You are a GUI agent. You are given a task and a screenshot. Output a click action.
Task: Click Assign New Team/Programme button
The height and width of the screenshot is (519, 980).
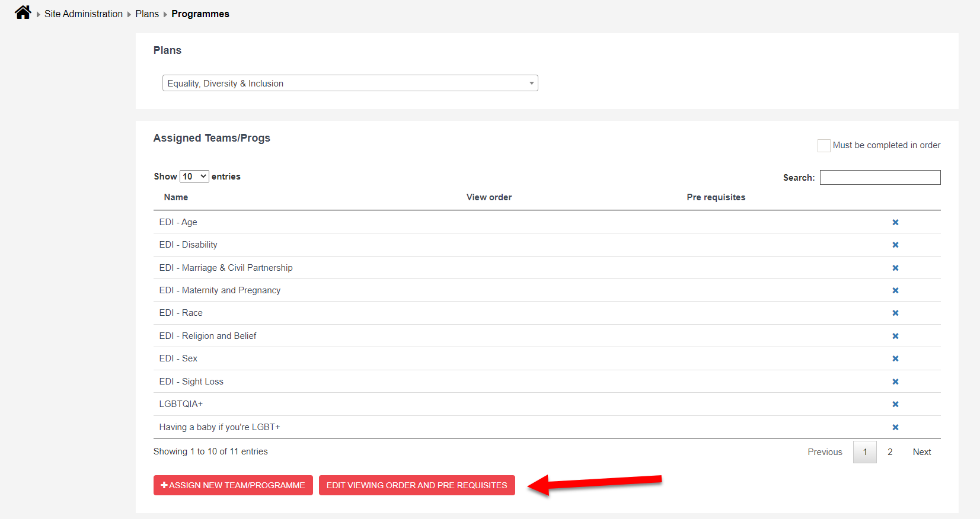pos(233,485)
